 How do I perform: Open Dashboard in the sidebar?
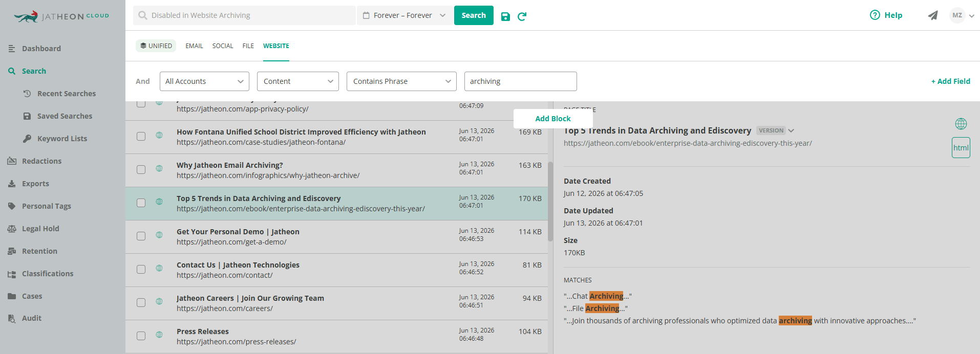coord(41,49)
